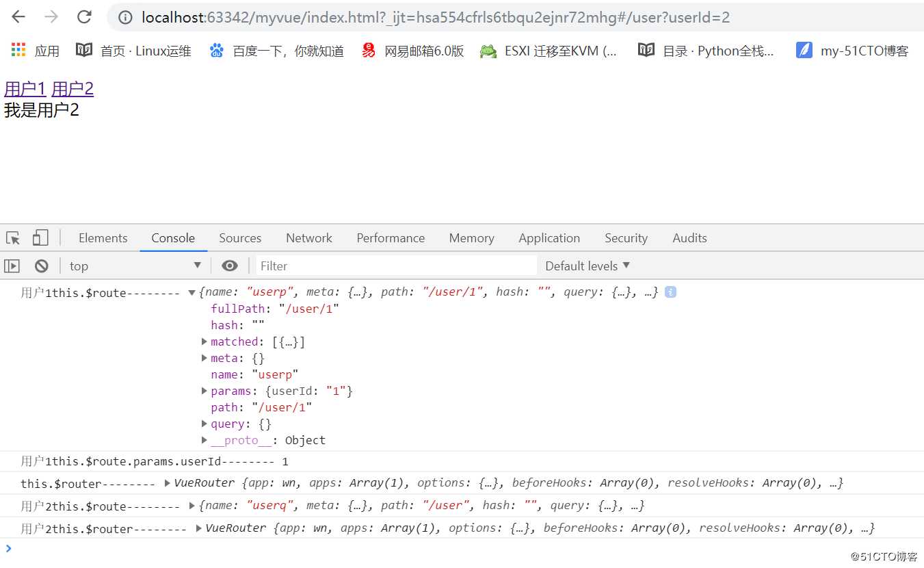Expand the matched array property
The image size is (924, 568).
coord(204,341)
